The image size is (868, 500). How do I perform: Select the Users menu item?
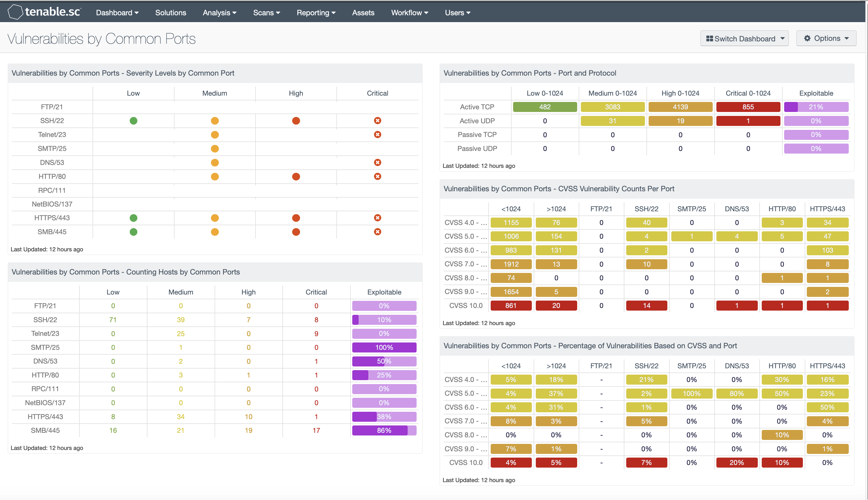tap(457, 12)
